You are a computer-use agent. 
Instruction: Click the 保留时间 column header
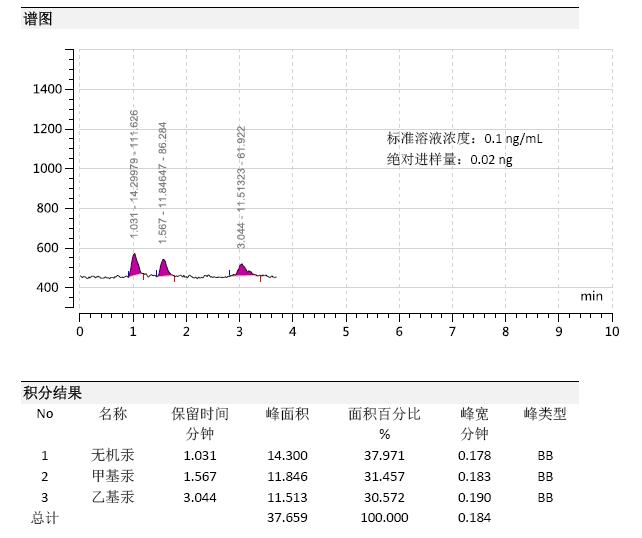click(200, 414)
